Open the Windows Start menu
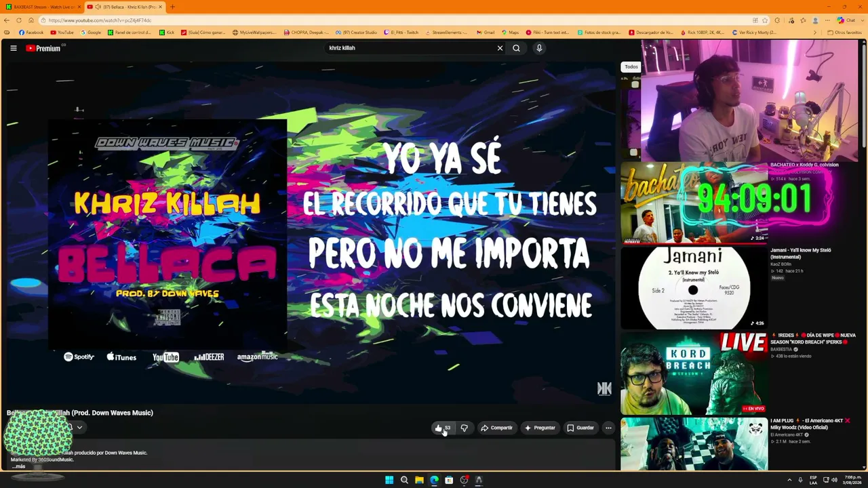The width and height of the screenshot is (868, 488). (x=389, y=480)
